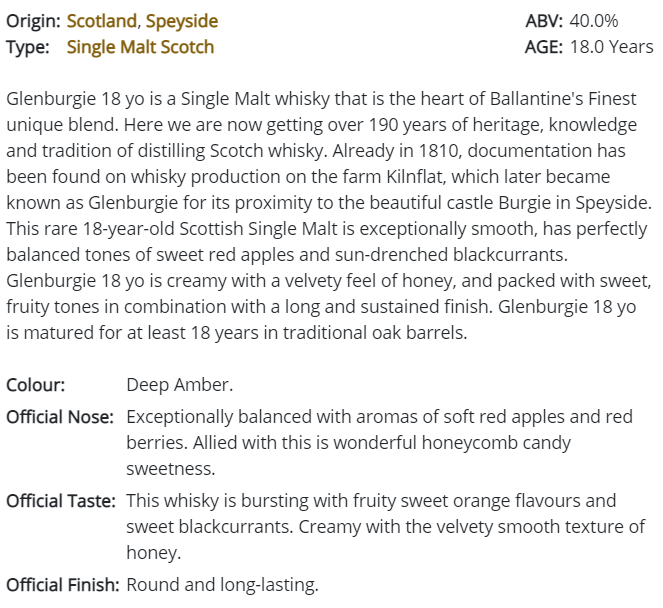Image resolution: width=663 pixels, height=608 pixels.
Task: Click the Deep Amber colour value
Action: [180, 385]
